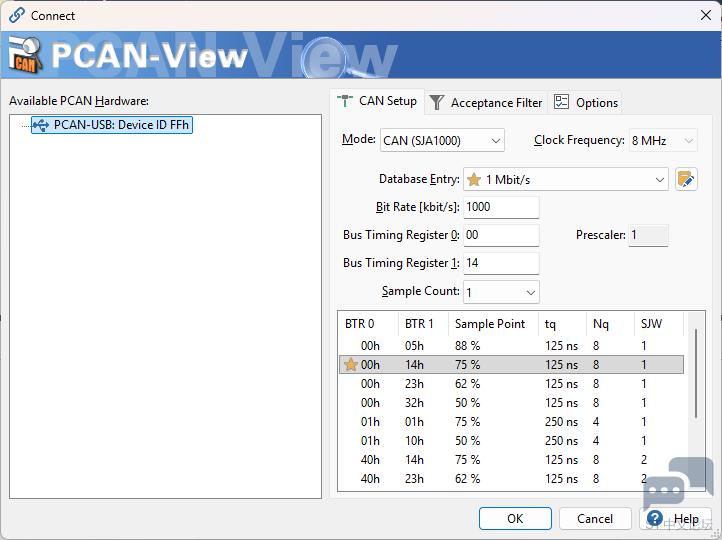Select row 01h 01h with 75 % sample point
Viewport: 722px width, 540px height.
511,422
